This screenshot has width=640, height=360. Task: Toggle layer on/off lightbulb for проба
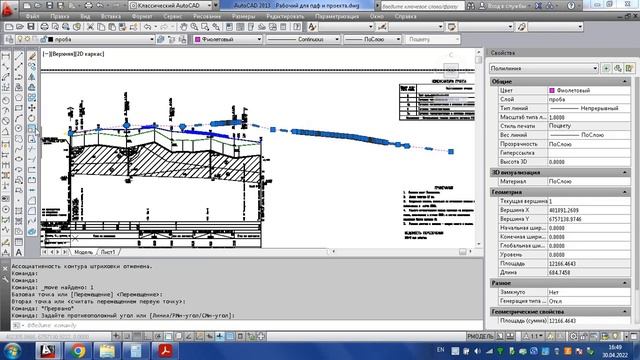pyautogui.click(x=20, y=39)
